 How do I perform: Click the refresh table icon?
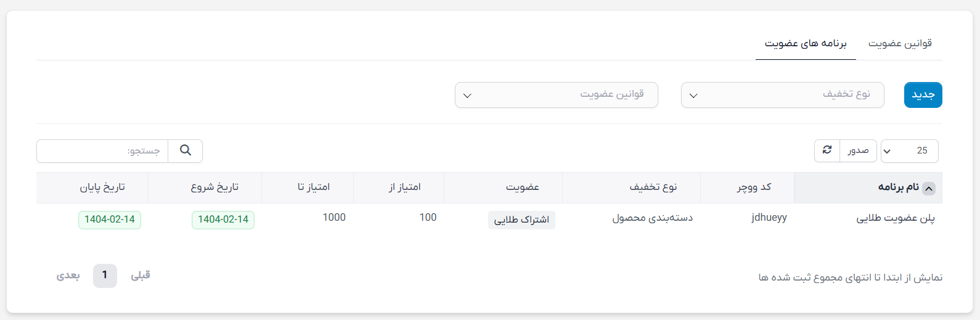coord(827,150)
